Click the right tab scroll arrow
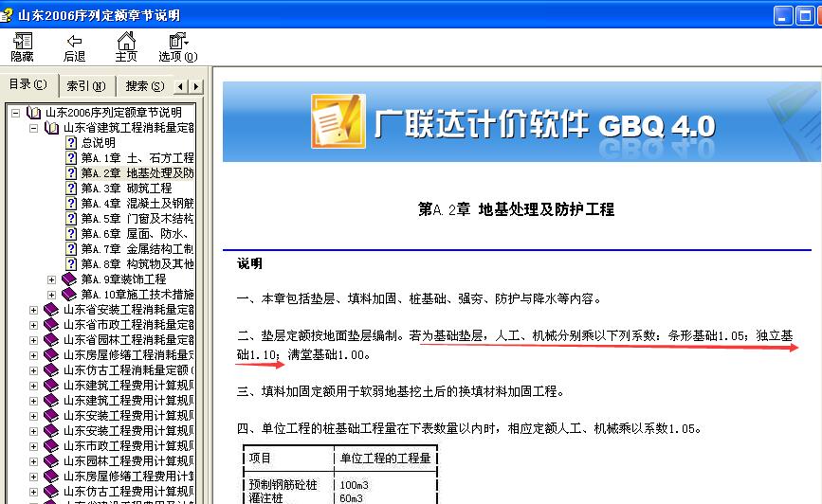This screenshot has width=822, height=504. pyautogui.click(x=195, y=86)
